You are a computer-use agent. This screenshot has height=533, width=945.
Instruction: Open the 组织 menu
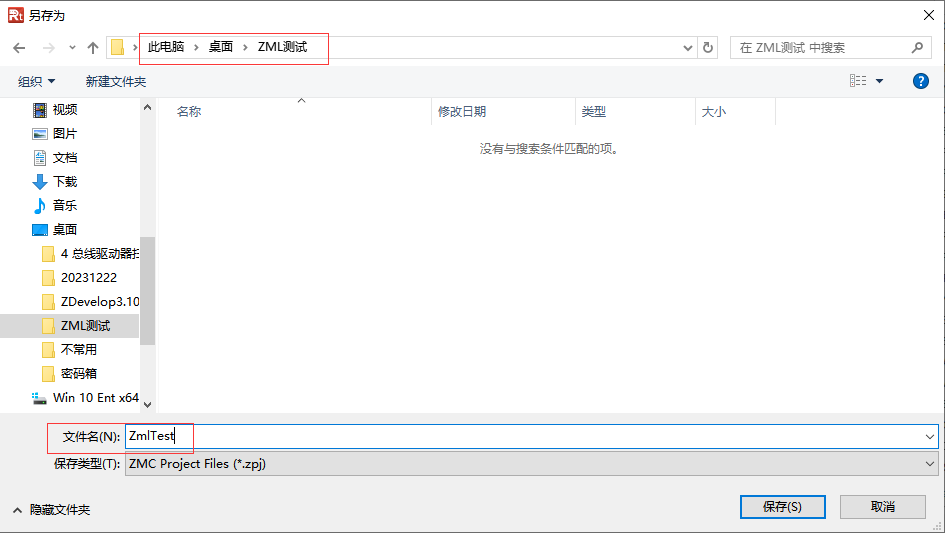(36, 81)
